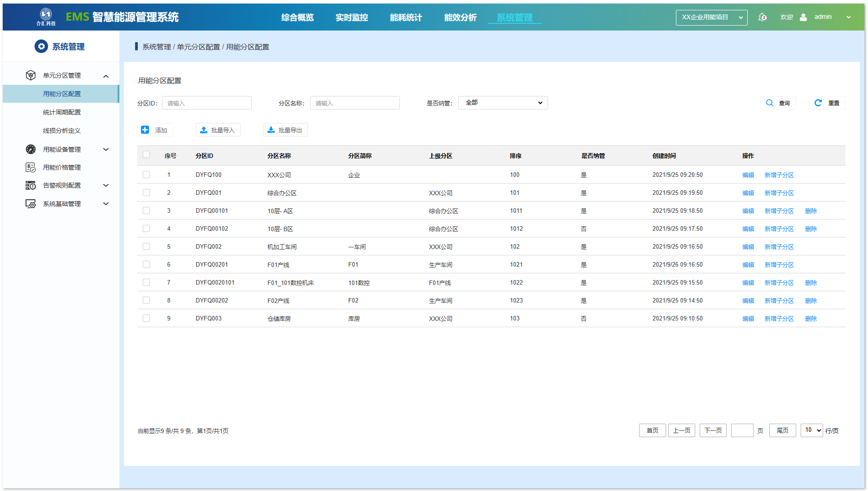Open 统计周期配置 in the sidebar

click(x=62, y=112)
